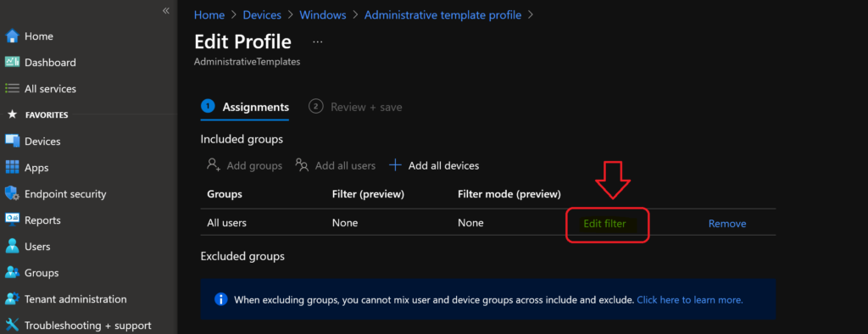
Task: Click the Add all users people icon
Action: coord(302,165)
